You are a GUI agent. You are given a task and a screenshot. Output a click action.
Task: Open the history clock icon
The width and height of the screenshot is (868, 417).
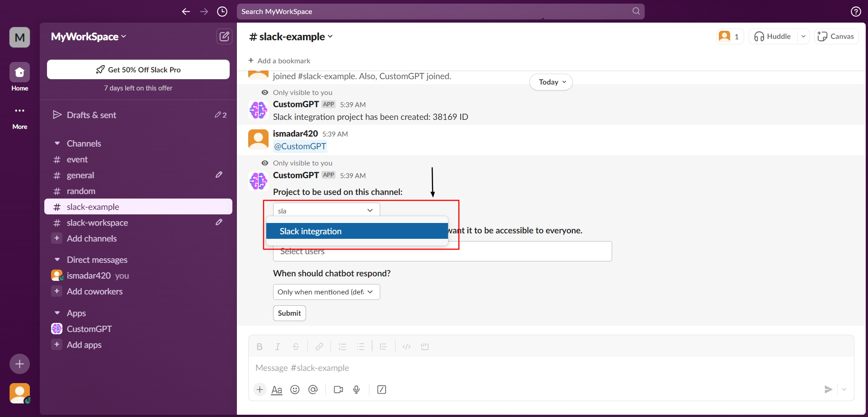click(222, 11)
